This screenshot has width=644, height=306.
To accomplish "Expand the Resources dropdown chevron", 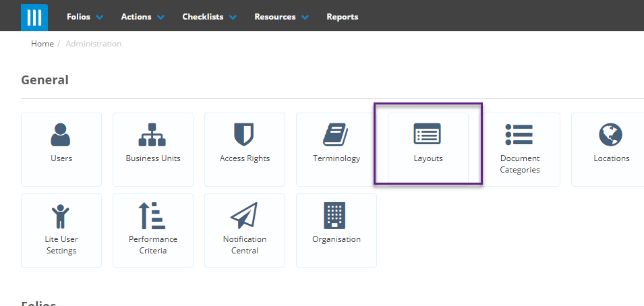I will pyautogui.click(x=305, y=18).
